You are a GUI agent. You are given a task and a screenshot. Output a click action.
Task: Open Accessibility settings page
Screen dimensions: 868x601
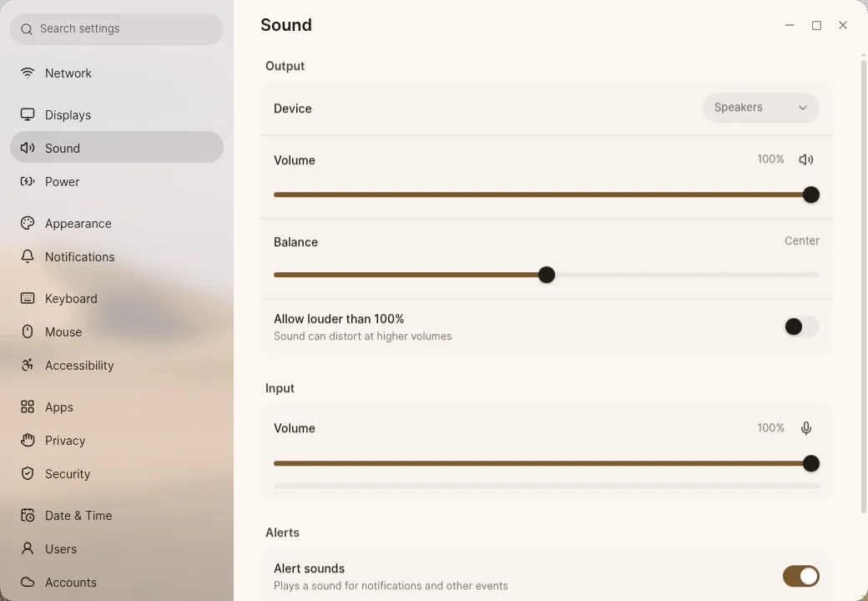[x=117, y=366]
